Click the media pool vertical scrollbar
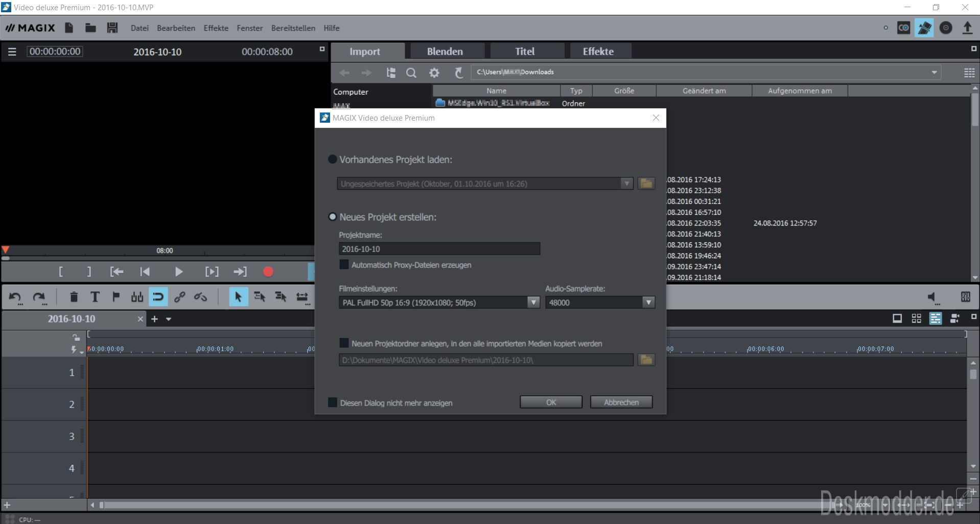 [x=975, y=109]
